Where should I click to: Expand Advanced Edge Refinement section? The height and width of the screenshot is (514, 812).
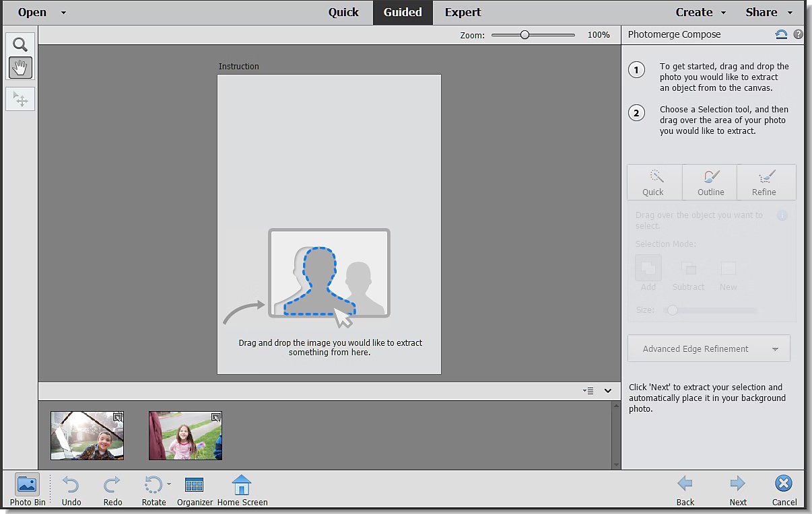[709, 348]
